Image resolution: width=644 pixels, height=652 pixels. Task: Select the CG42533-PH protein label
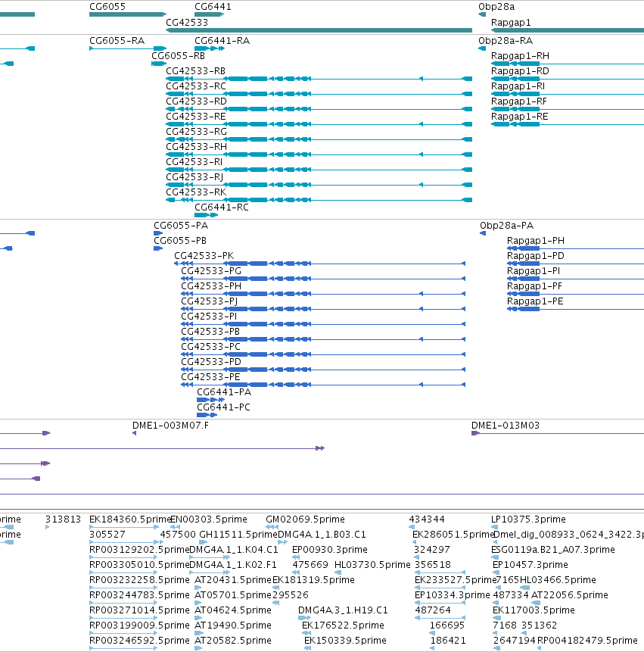pos(211,286)
